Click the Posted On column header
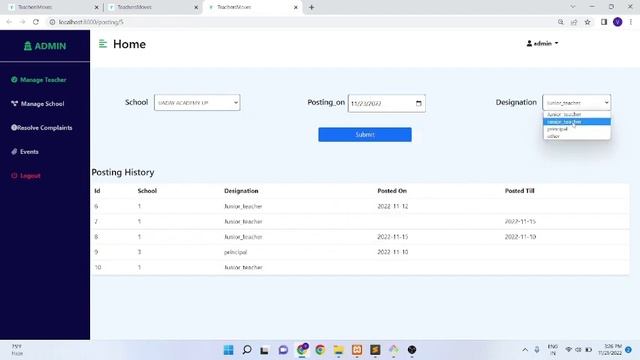Screen dimensions: 640x360 click(x=392, y=191)
